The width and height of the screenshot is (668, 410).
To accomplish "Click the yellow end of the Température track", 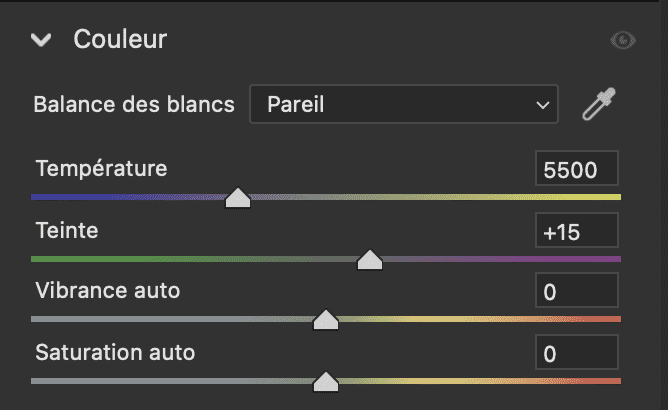I will (612, 197).
